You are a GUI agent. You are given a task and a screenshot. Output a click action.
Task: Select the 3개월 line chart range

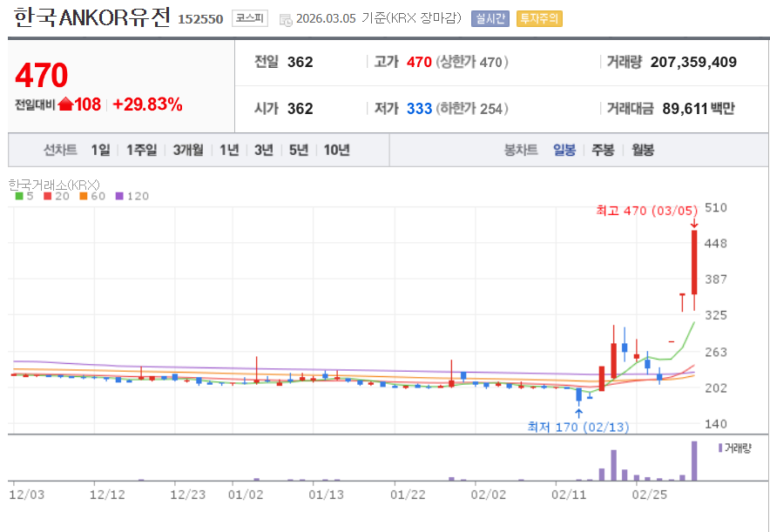click(x=188, y=150)
